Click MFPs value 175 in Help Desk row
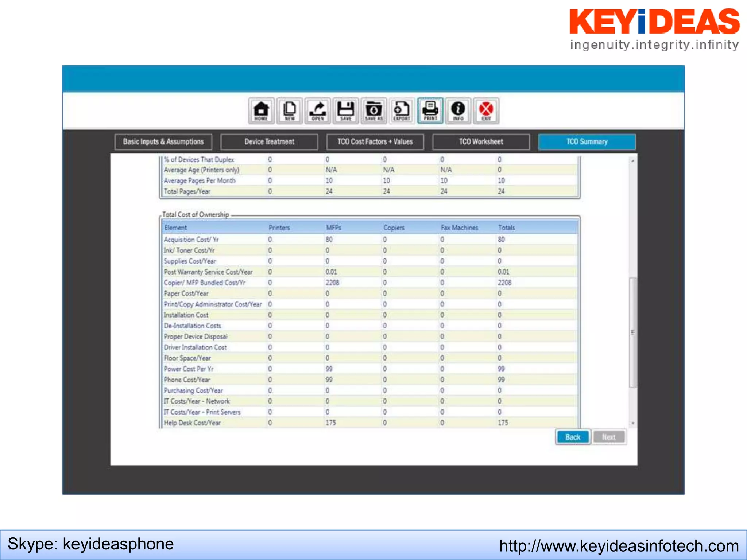 coord(331,423)
